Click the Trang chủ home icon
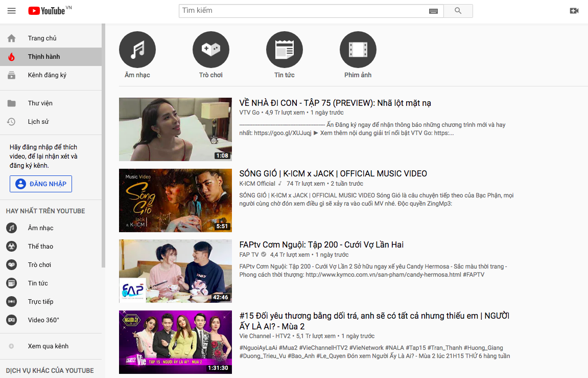Image resolution: width=588 pixels, height=378 pixels. 12,38
